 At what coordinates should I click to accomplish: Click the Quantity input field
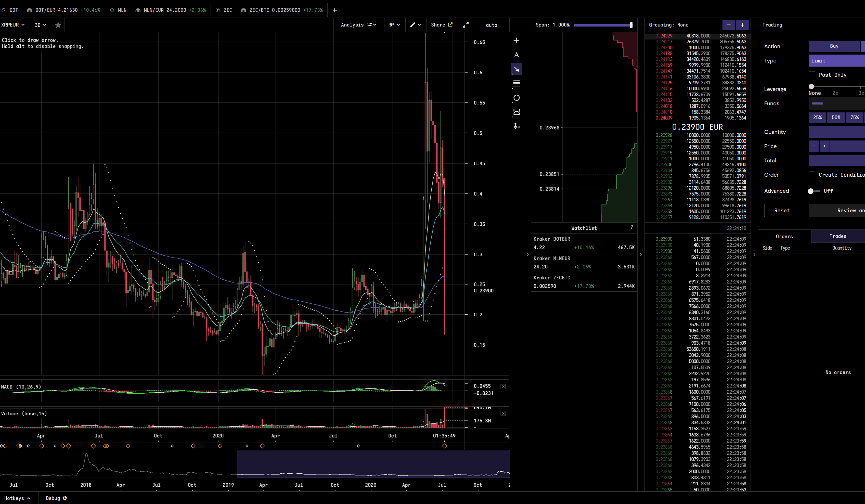pos(836,132)
